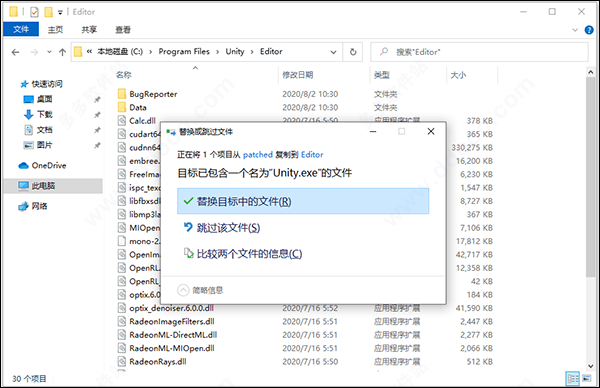Go up one folder level
This screenshot has height=388, width=600.
(62, 52)
